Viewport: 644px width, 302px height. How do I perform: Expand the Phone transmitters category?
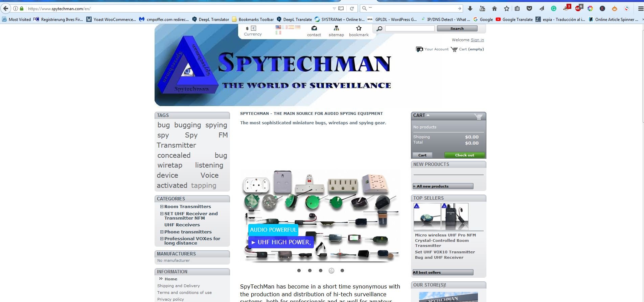(162, 232)
